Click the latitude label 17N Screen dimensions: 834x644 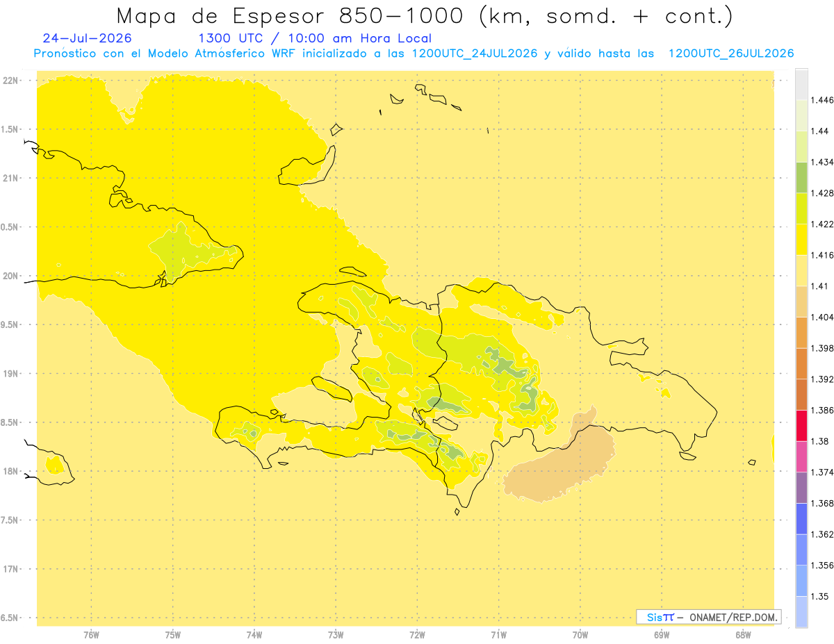[x=11, y=569]
